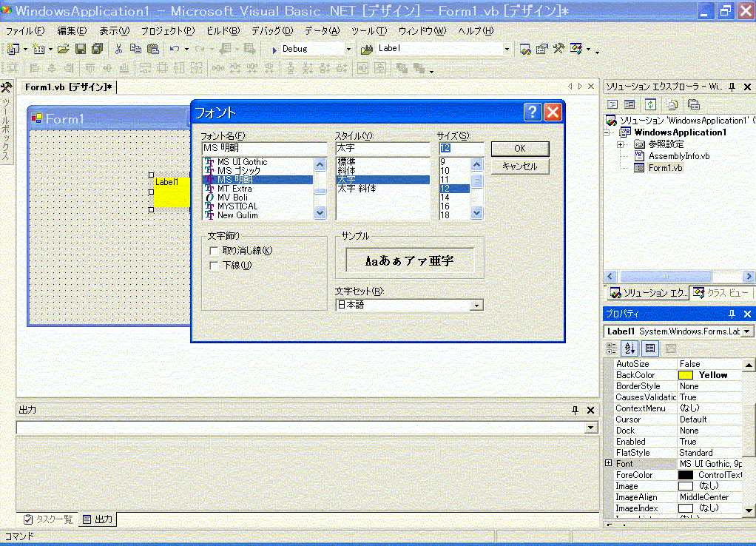
Task: Switch to the タスク一覧 tab
Action: pos(48,519)
